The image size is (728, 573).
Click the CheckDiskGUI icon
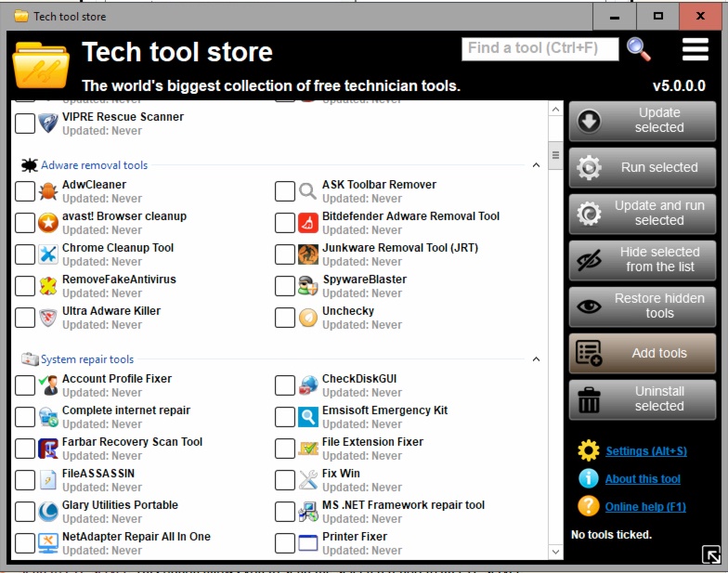click(x=308, y=385)
